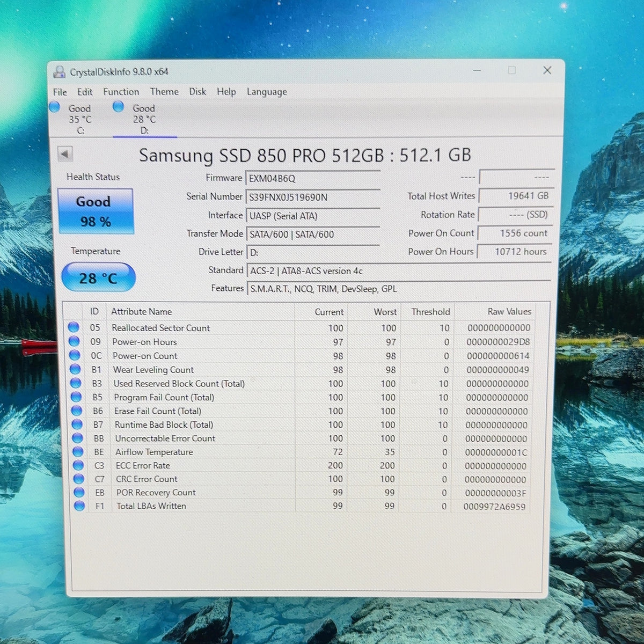Click status dot of Uncorrectable Error Count

coord(78,438)
